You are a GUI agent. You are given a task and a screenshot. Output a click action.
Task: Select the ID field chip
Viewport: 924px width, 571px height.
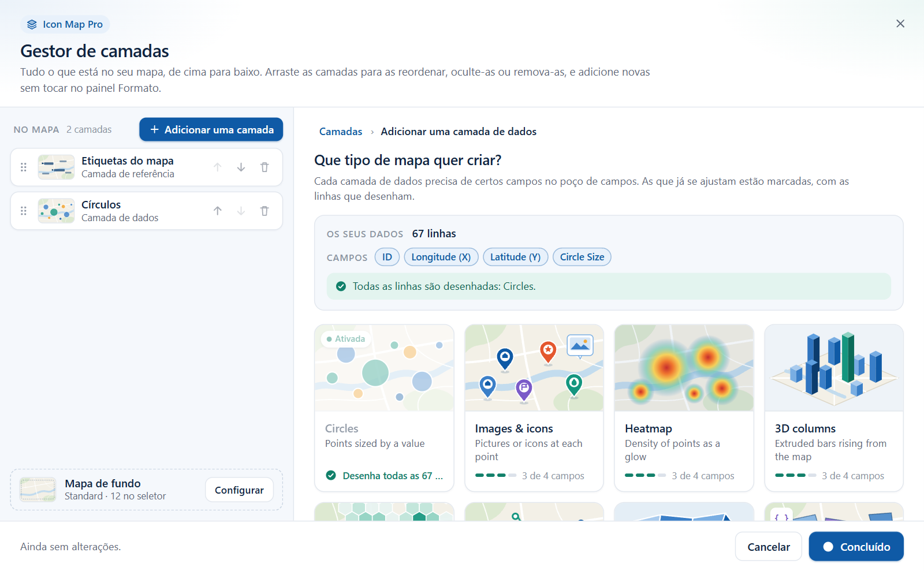387,257
